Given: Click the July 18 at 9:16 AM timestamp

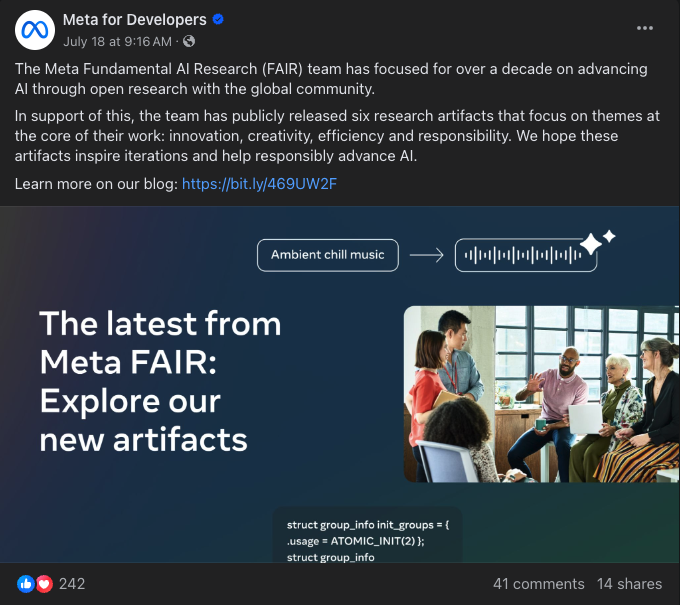Looking at the screenshot, I should point(117,42).
